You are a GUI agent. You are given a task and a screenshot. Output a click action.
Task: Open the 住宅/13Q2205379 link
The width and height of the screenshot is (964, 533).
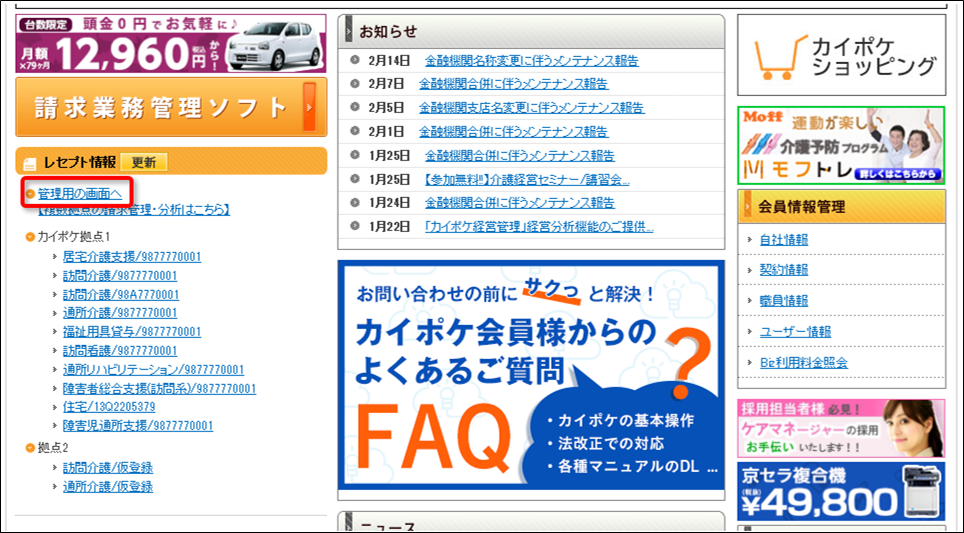pyautogui.click(x=109, y=406)
